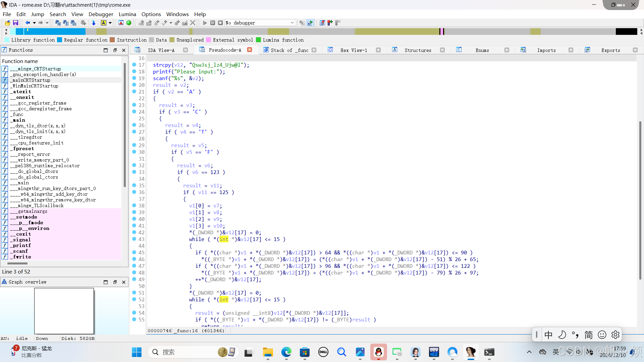Select _main in the Functions list
Image resolution: width=644 pixels, height=362 pixels.
pyautogui.click(x=19, y=120)
